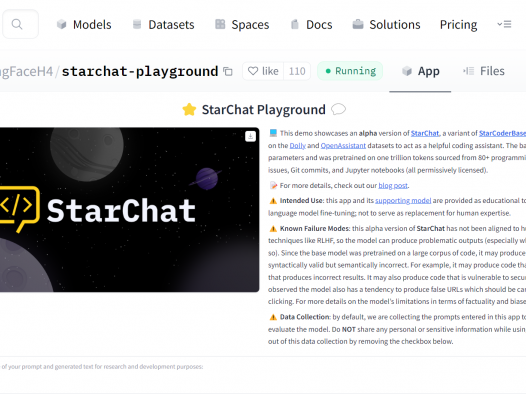The image size is (526, 394).
Task: Open the Dolly dataset link
Action: [298, 146]
